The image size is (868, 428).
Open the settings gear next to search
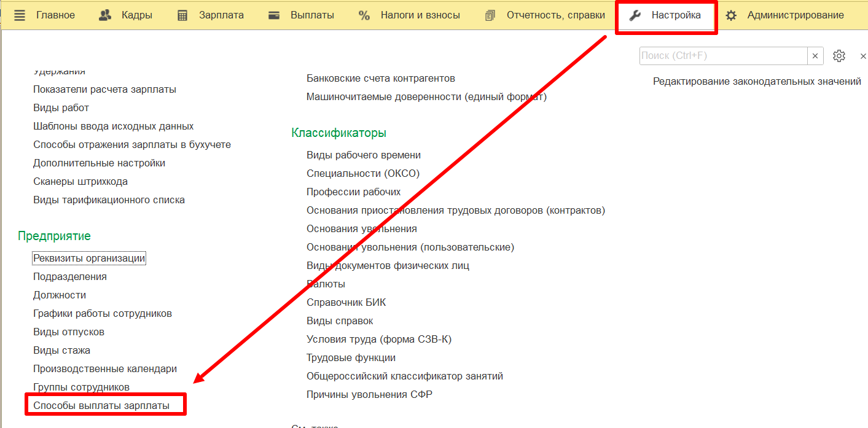[x=839, y=56]
